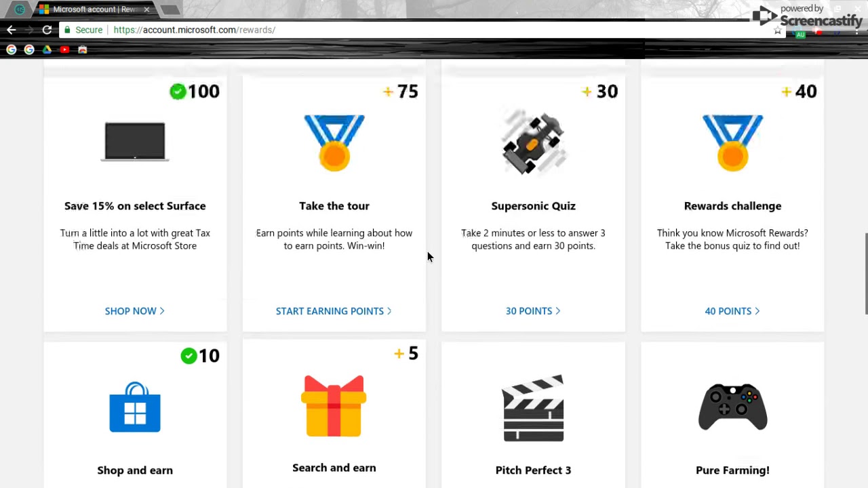Click chevron after SHOP NOW
The image size is (868, 488).
162,311
